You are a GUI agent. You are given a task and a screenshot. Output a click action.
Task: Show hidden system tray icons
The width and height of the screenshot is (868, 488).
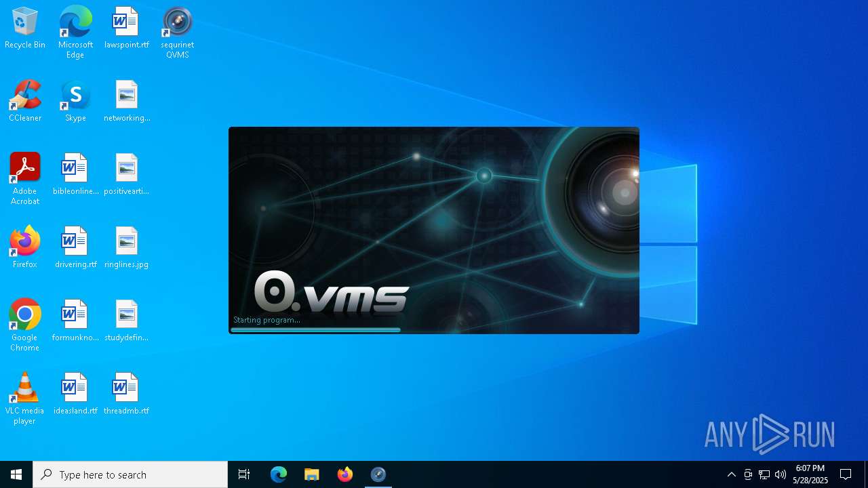(x=731, y=474)
